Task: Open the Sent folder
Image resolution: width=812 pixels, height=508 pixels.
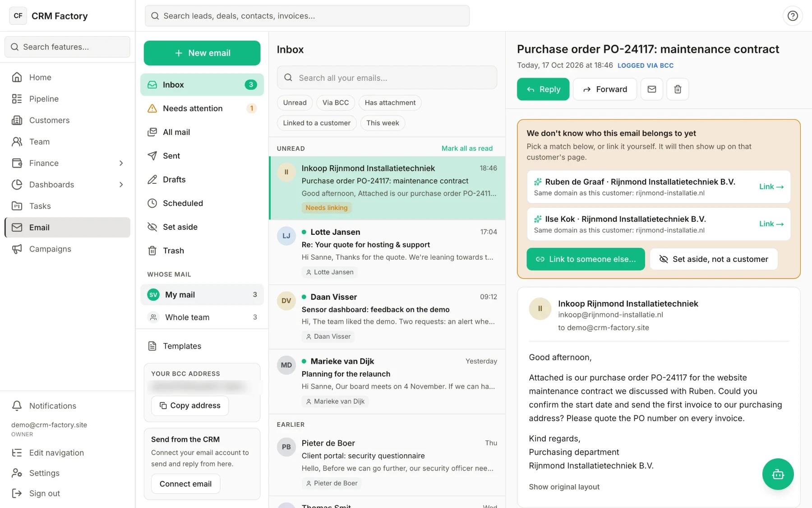Action: click(x=202, y=156)
